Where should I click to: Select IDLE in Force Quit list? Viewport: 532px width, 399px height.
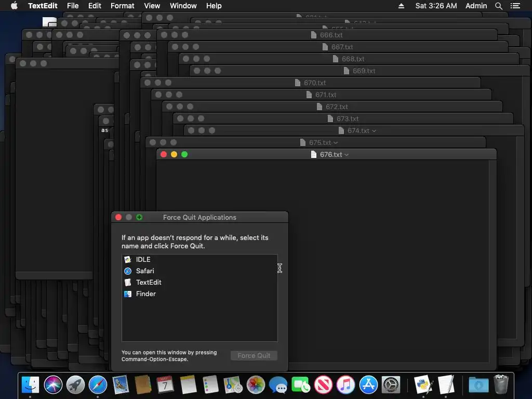(x=199, y=260)
